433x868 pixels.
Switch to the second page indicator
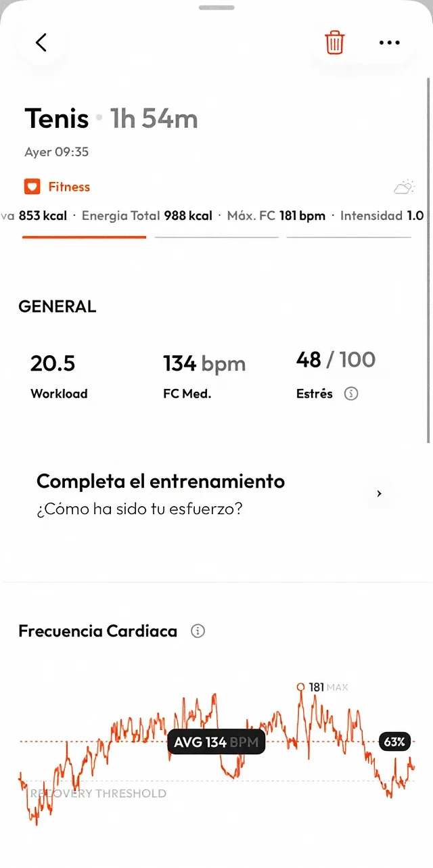pyautogui.click(x=216, y=237)
